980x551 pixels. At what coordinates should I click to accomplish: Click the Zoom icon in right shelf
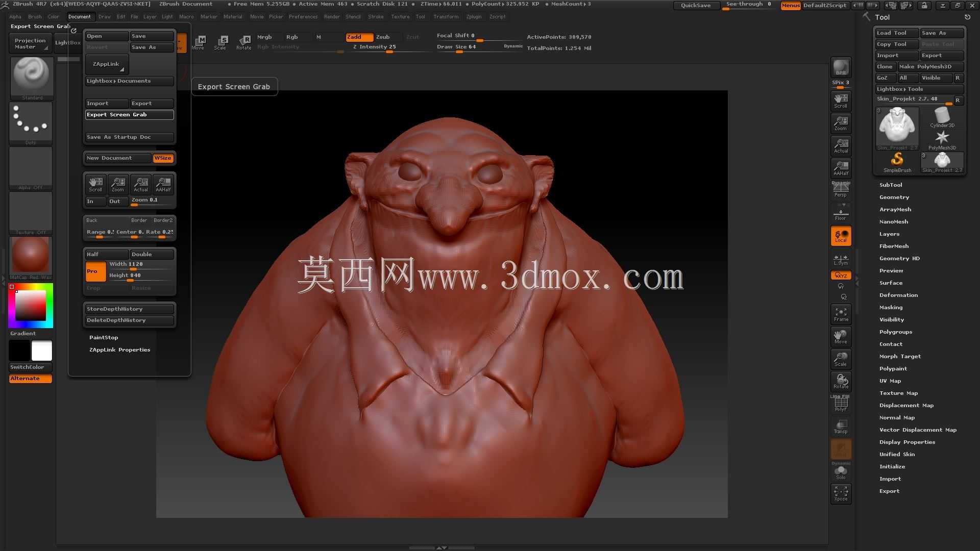(x=841, y=123)
